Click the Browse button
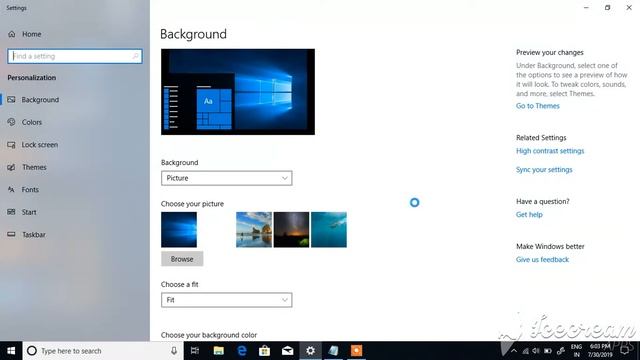The width and height of the screenshot is (640, 360). [182, 259]
